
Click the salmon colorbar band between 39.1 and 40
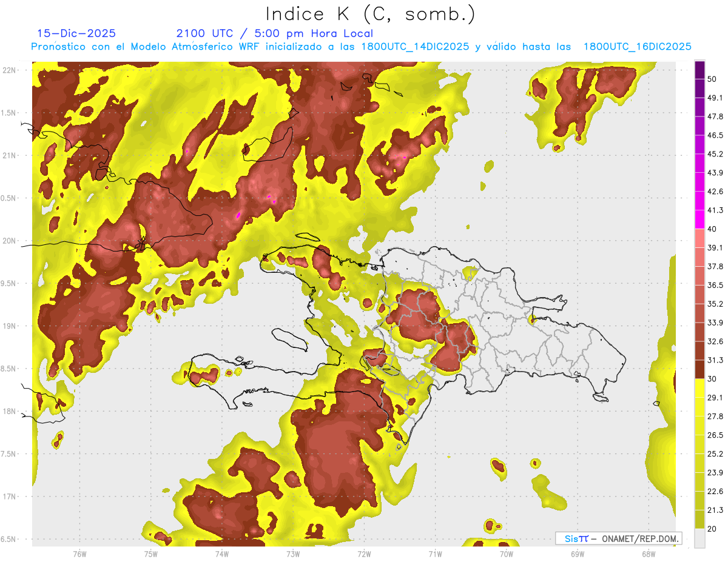pyautogui.click(x=699, y=238)
